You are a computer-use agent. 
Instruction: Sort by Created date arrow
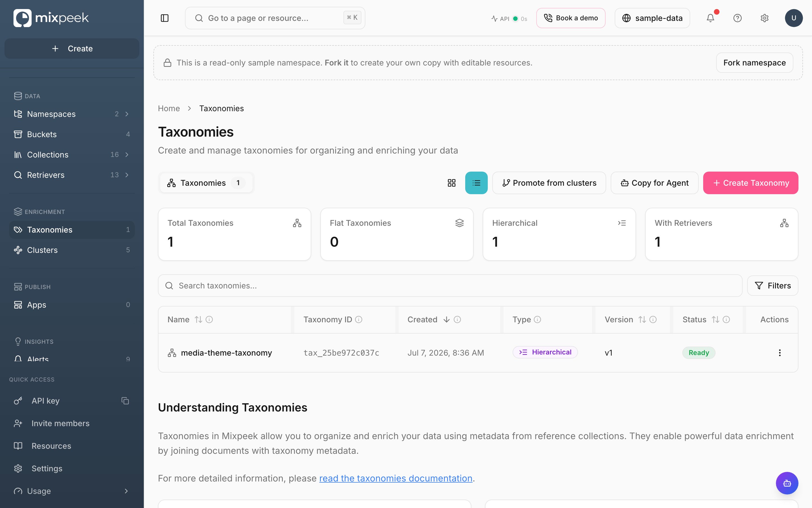pyautogui.click(x=446, y=319)
